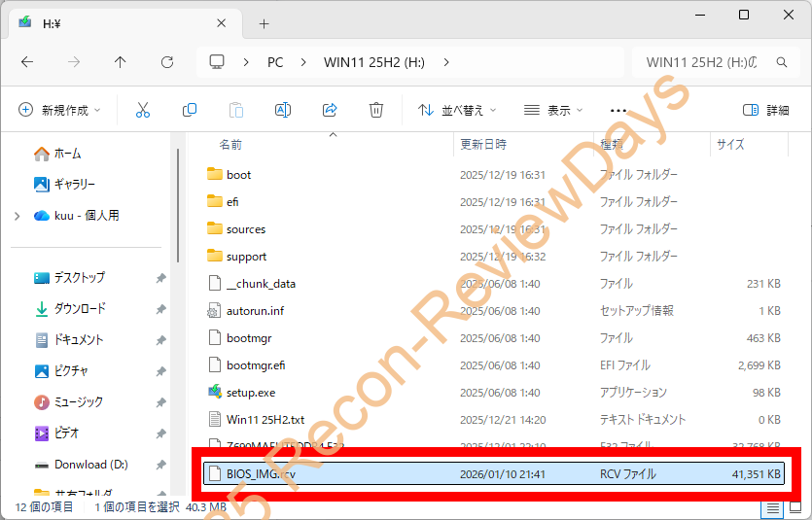Go up one folder level
Image resolution: width=812 pixels, height=520 pixels.
coord(121,61)
